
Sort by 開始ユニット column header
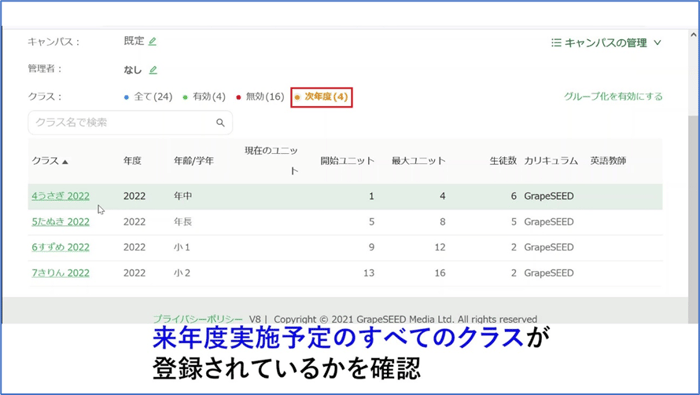[347, 161]
